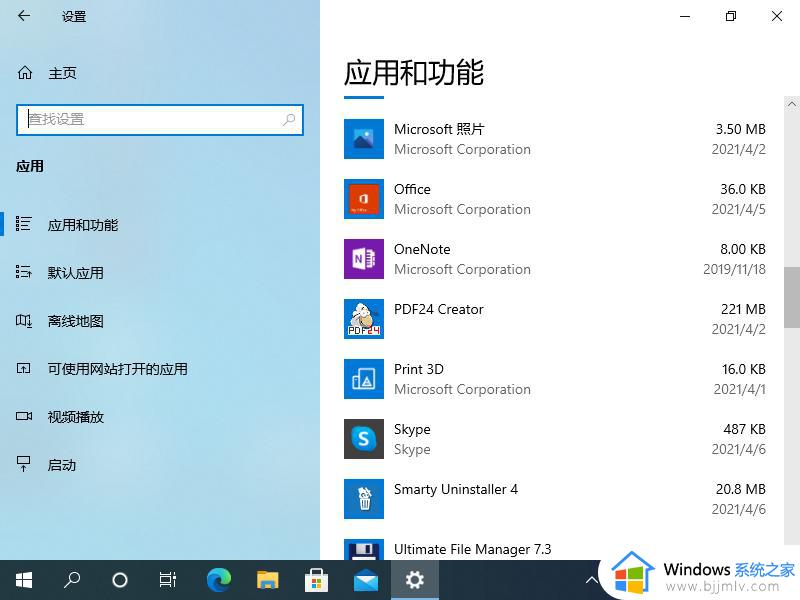Click the 主页 home label

(x=62, y=73)
